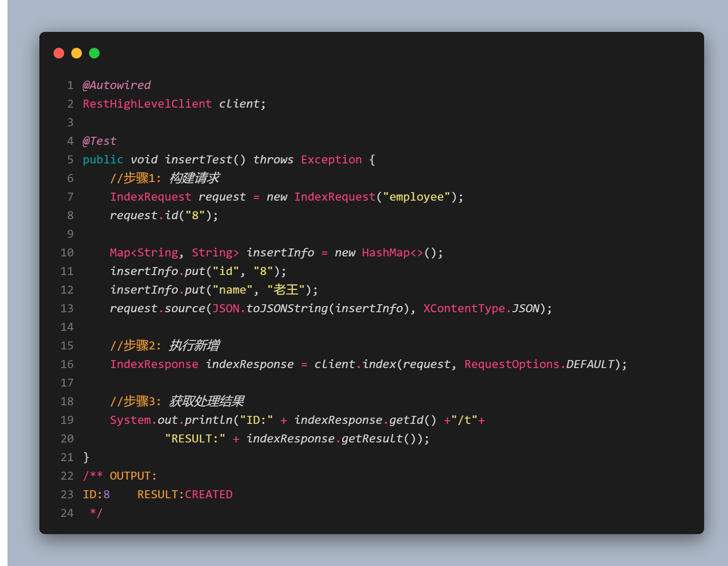Click the "id" string on line 11
Screen dimensions: 728x566
(226, 271)
